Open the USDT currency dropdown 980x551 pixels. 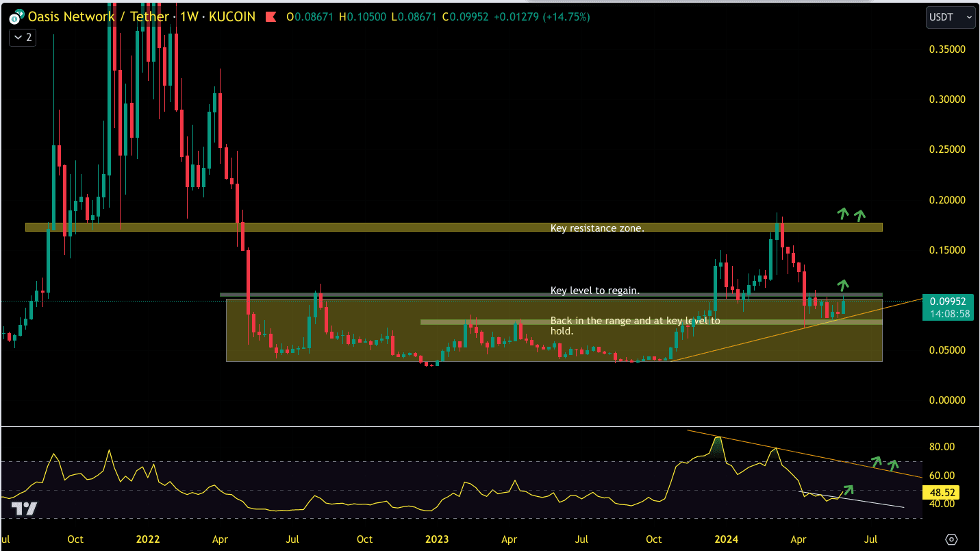(x=951, y=17)
